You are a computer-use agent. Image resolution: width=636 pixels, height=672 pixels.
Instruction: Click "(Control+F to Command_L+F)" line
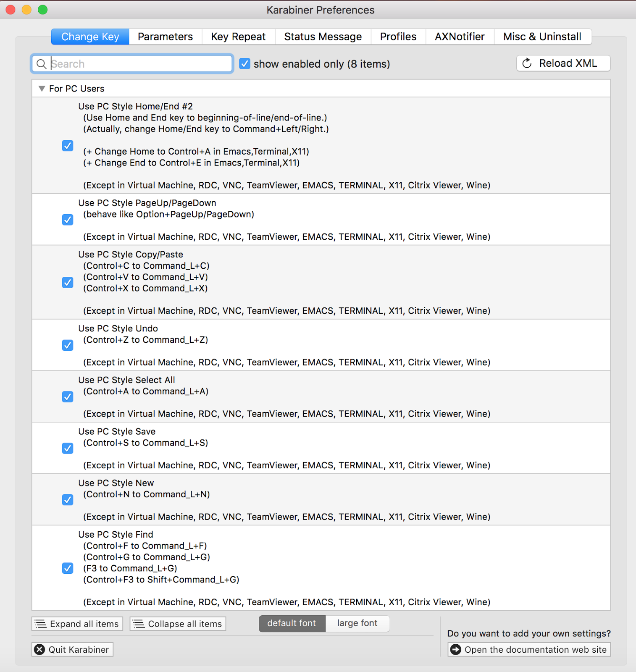[x=145, y=546]
